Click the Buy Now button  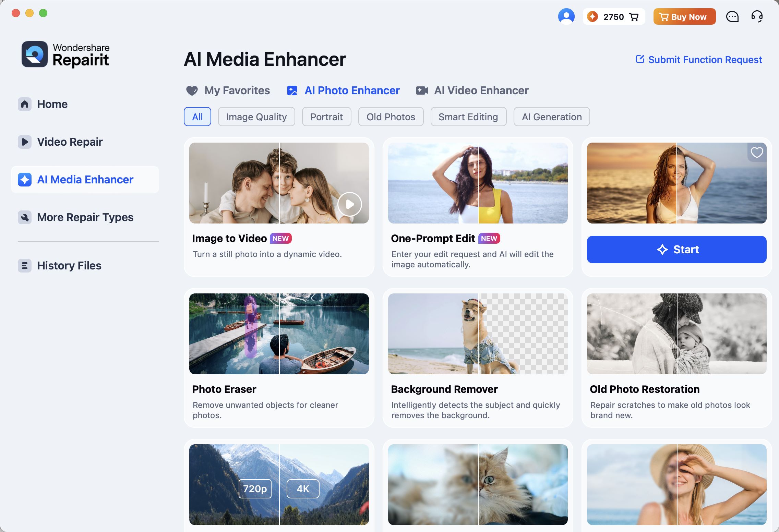[x=684, y=16]
